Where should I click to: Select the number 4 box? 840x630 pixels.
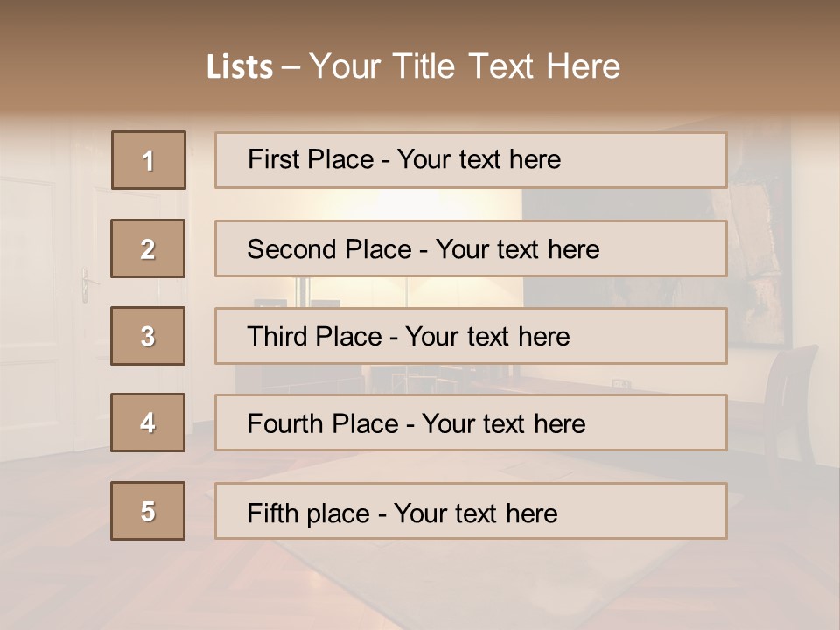(148, 423)
